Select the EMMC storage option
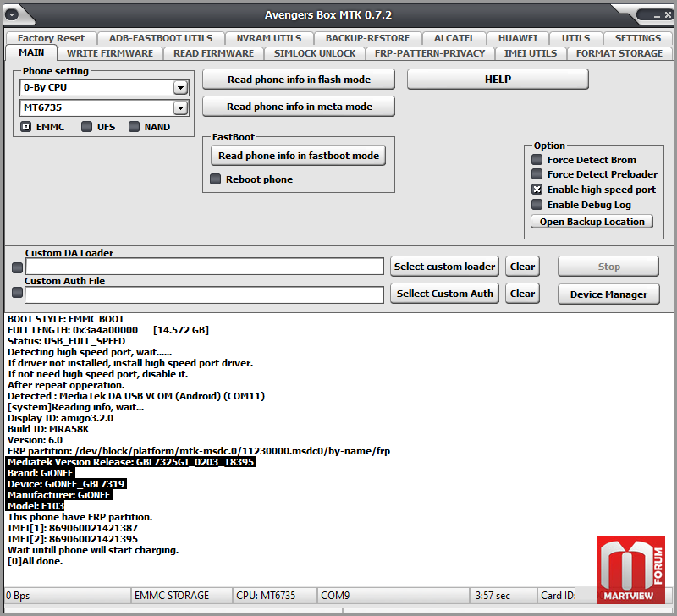The image size is (677, 616). tap(26, 127)
